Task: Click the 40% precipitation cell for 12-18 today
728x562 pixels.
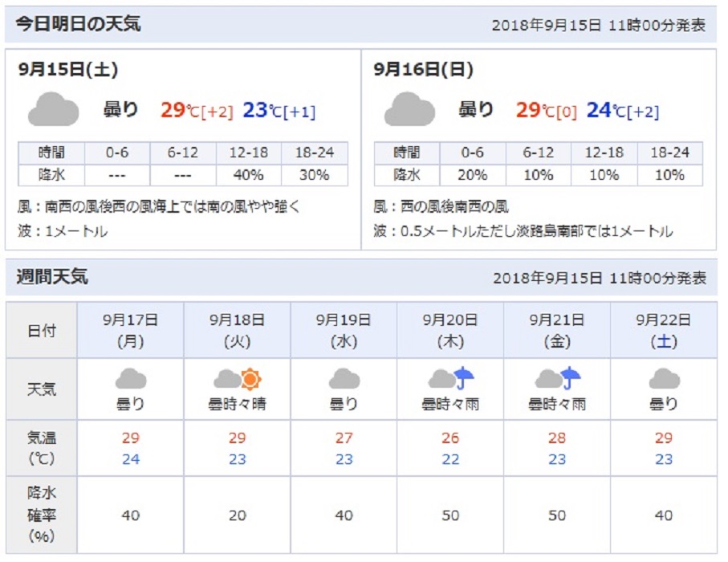Action: pyautogui.click(x=248, y=175)
